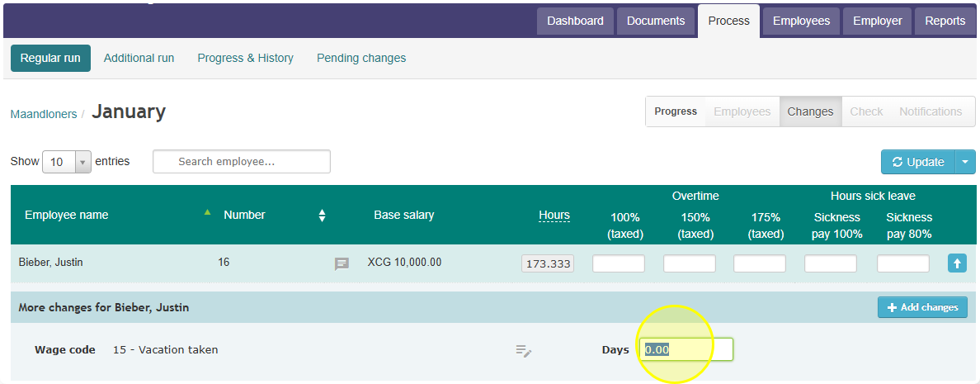
Task: Click employee number 16
Action: [224, 263]
